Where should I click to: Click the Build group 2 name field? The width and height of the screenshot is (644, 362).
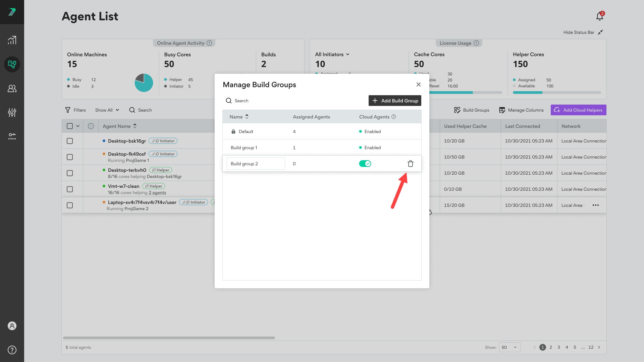point(256,164)
